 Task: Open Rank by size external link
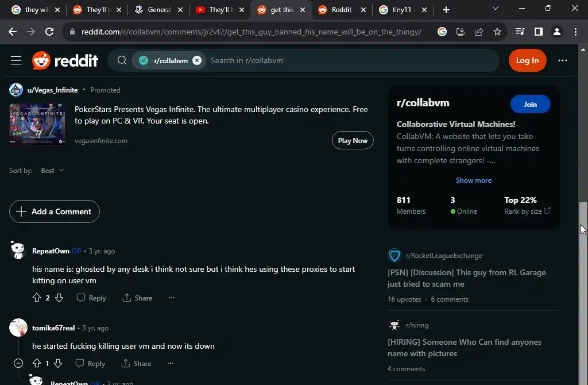(x=527, y=211)
